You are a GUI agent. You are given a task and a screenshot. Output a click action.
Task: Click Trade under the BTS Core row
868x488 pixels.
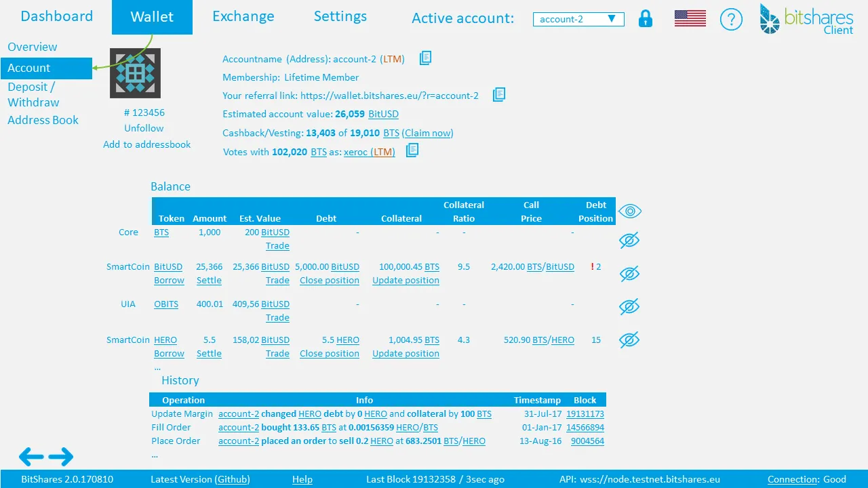tap(277, 245)
